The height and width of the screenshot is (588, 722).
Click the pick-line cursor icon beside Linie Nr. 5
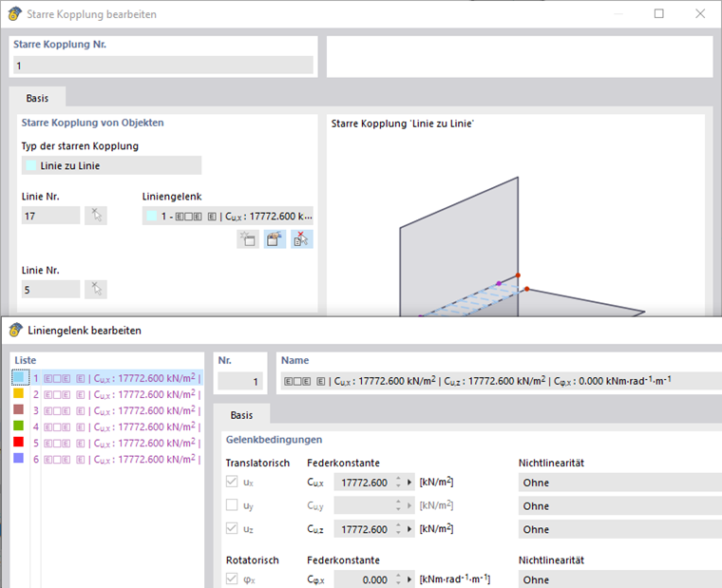pos(96,289)
